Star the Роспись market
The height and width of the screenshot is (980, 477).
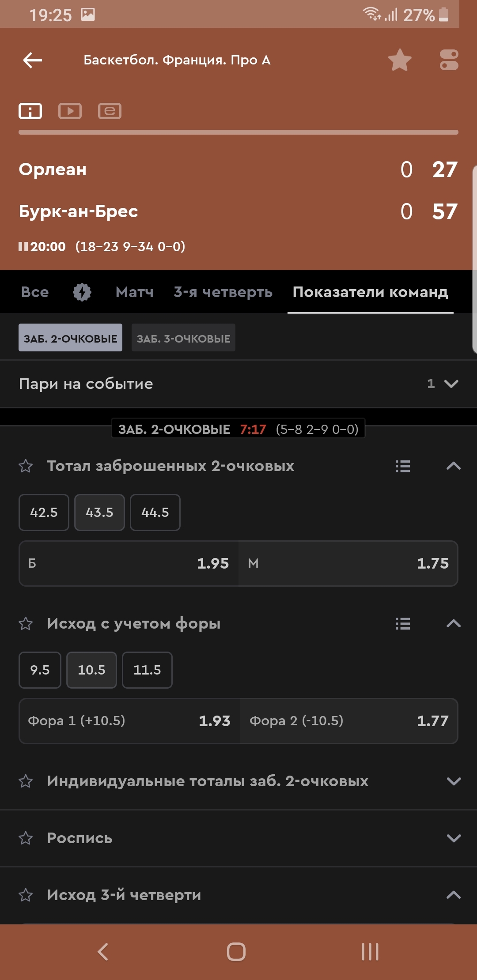(x=26, y=838)
